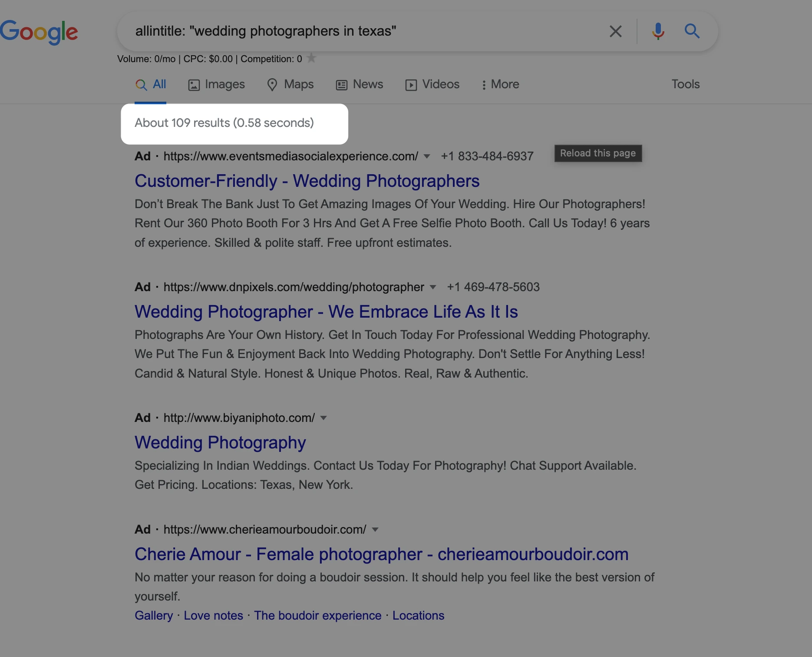The height and width of the screenshot is (657, 812).
Task: Open Wedding Photographer - We Embrace Life ad
Action: pyautogui.click(x=326, y=312)
